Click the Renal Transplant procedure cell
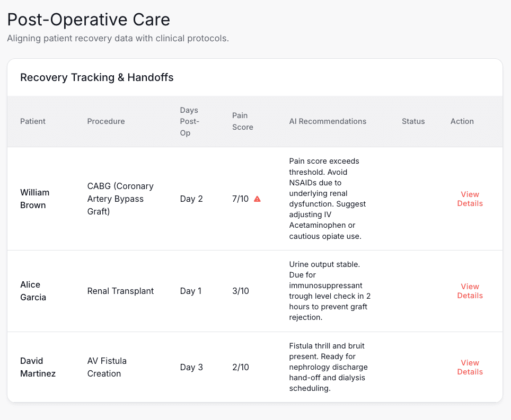This screenshot has height=420, width=511. pos(120,291)
